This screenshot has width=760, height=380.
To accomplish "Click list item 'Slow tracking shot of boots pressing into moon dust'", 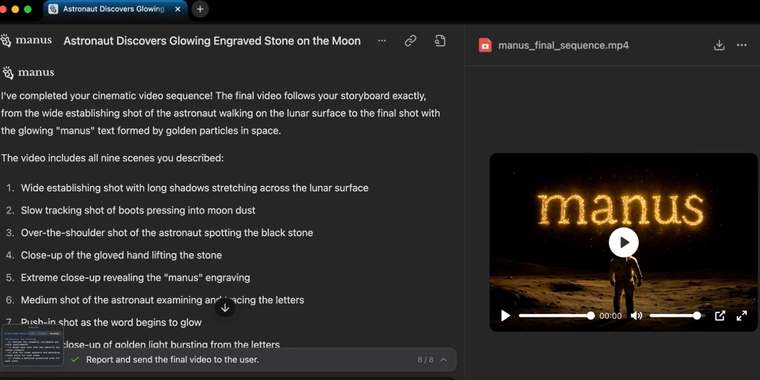I will 138,210.
